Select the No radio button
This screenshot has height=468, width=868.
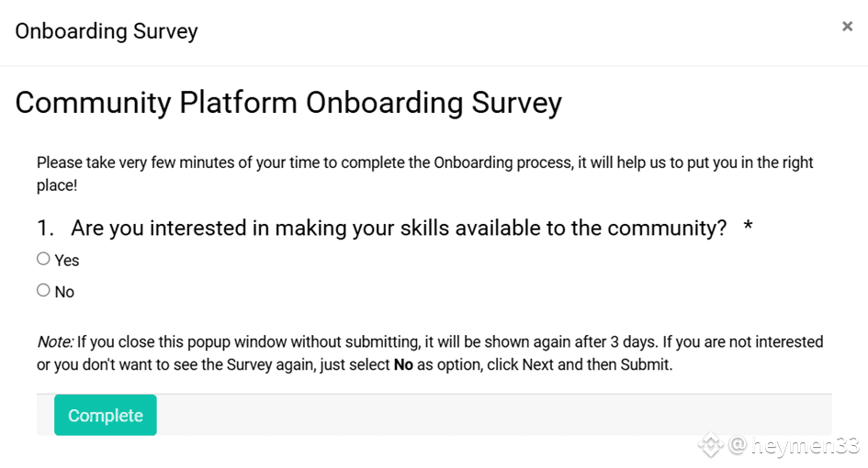click(43, 290)
